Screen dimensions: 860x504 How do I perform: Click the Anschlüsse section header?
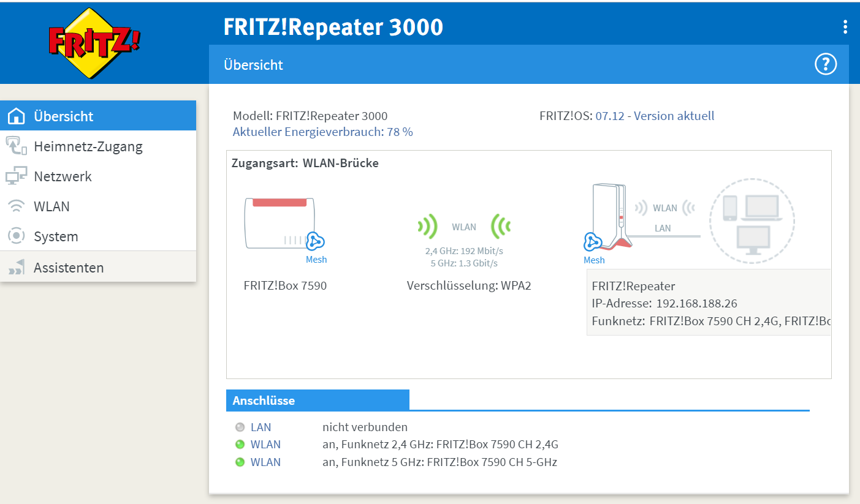[x=318, y=401]
